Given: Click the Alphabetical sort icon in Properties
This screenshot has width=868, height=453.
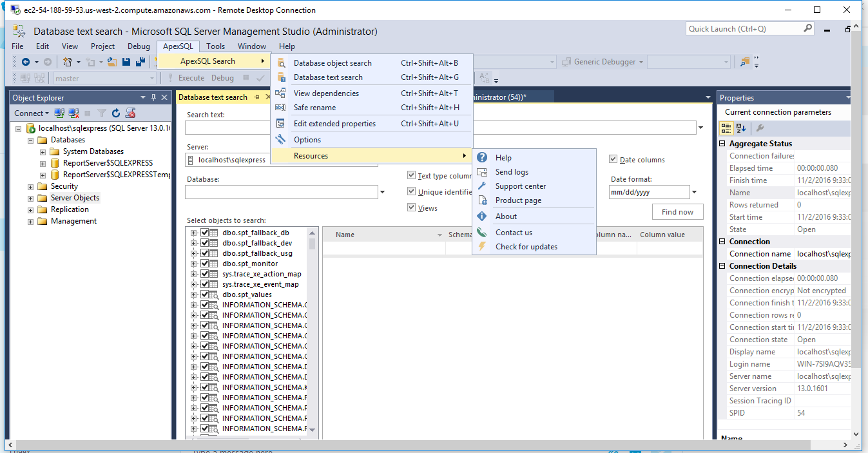Looking at the screenshot, I should click(741, 128).
